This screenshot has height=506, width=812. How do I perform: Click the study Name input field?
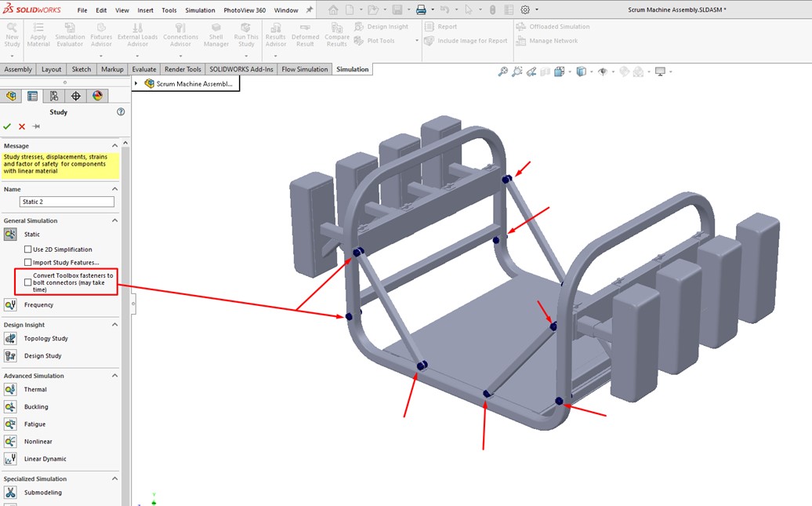coord(67,202)
